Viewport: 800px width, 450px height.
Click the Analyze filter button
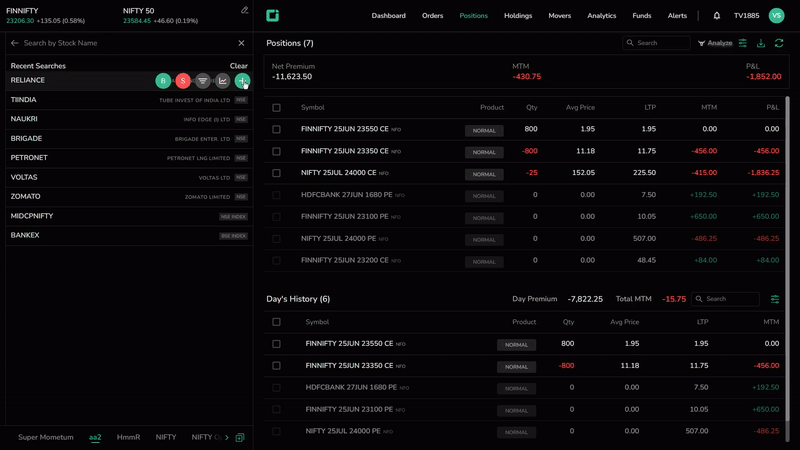click(x=715, y=43)
